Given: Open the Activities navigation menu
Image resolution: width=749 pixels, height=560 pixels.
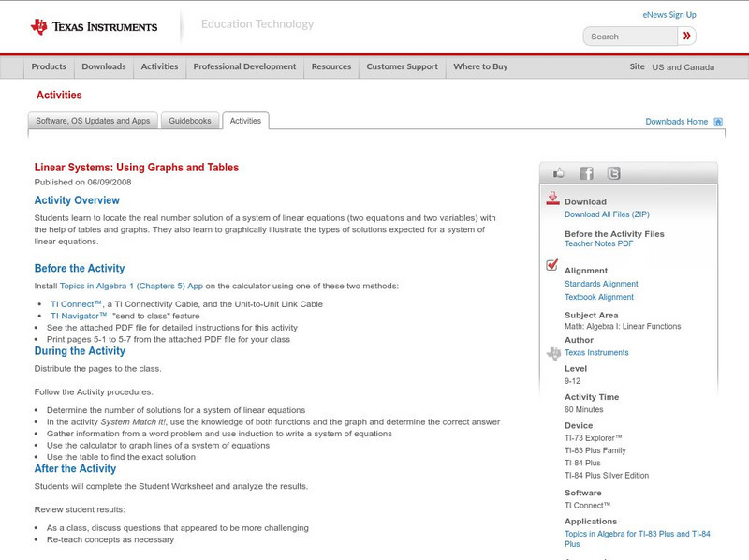Looking at the screenshot, I should [x=159, y=66].
